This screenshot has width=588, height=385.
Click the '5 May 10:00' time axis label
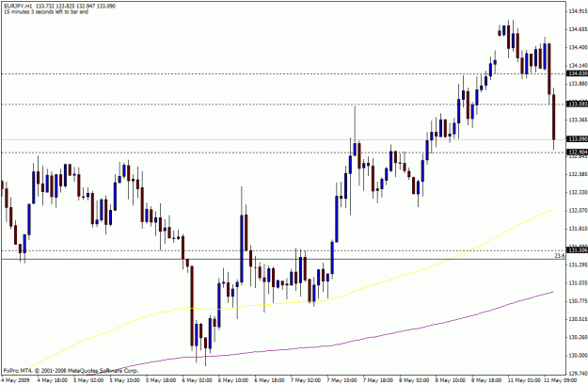[x=125, y=380]
